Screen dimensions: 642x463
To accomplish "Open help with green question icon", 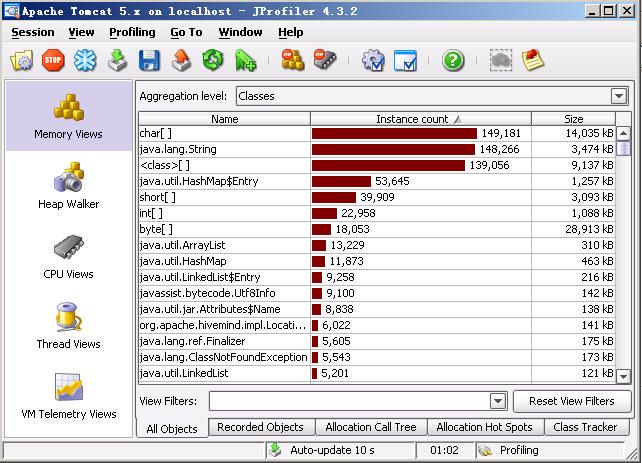I will [x=453, y=61].
